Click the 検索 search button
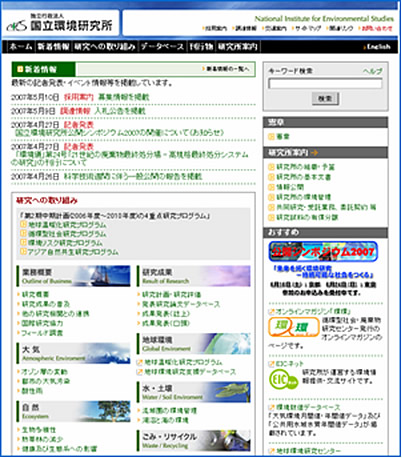This screenshot has width=402, height=458. [325, 98]
